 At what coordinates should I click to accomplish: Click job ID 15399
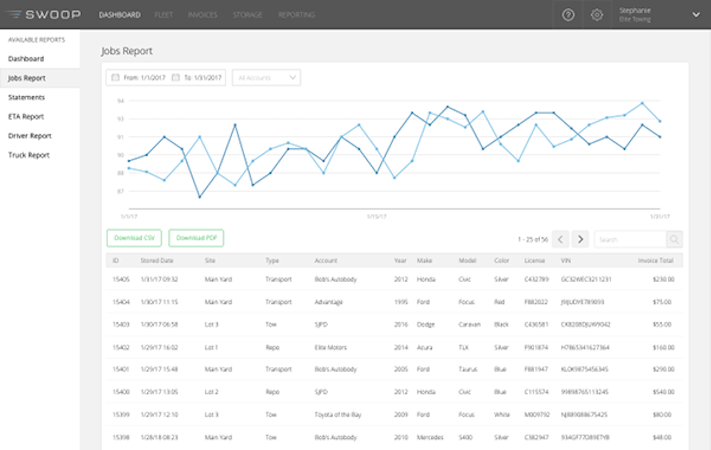click(121, 415)
